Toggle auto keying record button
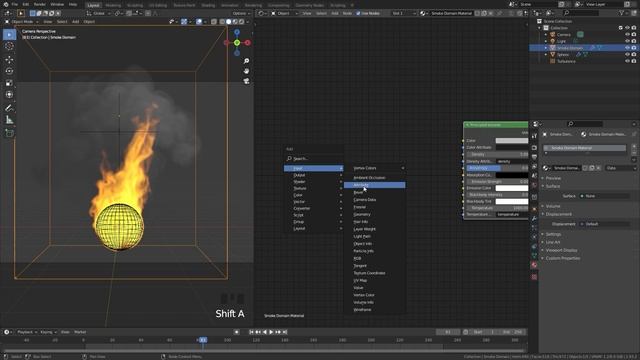The width and height of the screenshot is (640, 360). (236, 332)
